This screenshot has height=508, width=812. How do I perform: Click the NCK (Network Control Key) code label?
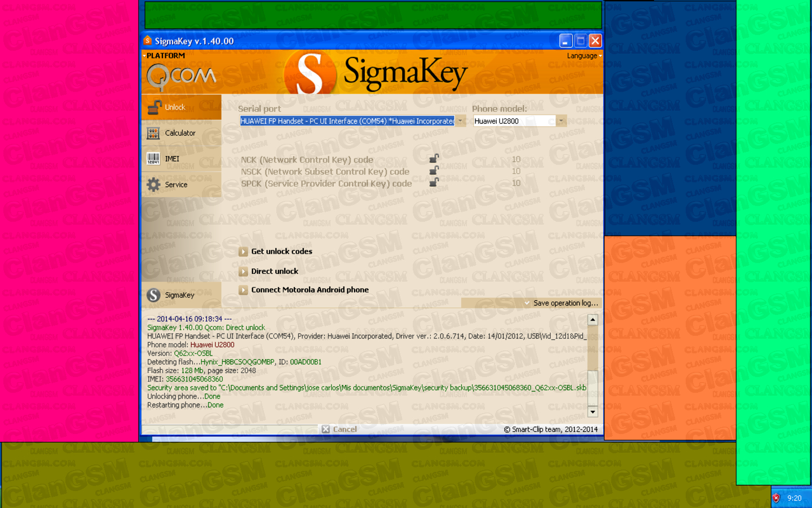pos(307,160)
